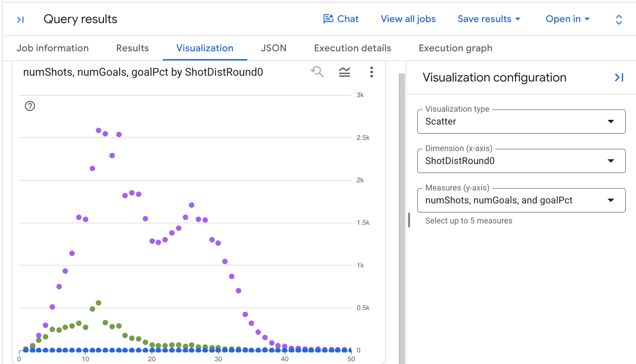Switch to the Job information tab
Image resolution: width=636 pixels, height=364 pixels.
[x=53, y=48]
